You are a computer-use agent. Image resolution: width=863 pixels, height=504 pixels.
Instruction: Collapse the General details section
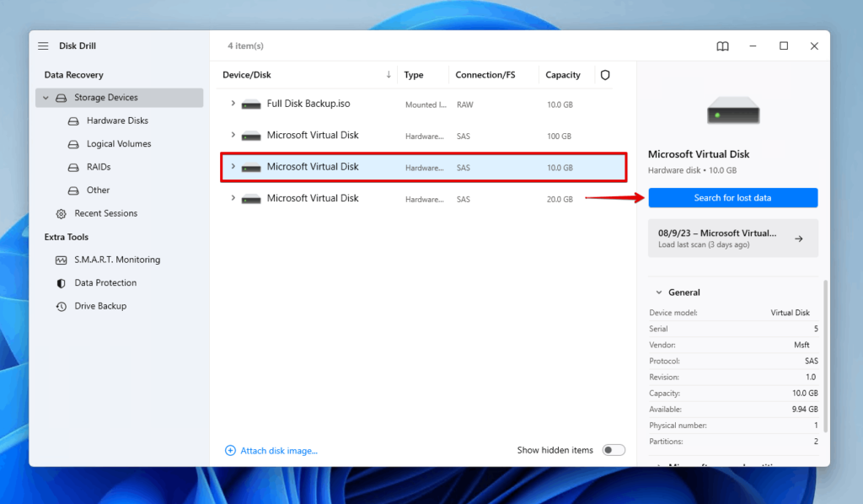[x=659, y=292]
